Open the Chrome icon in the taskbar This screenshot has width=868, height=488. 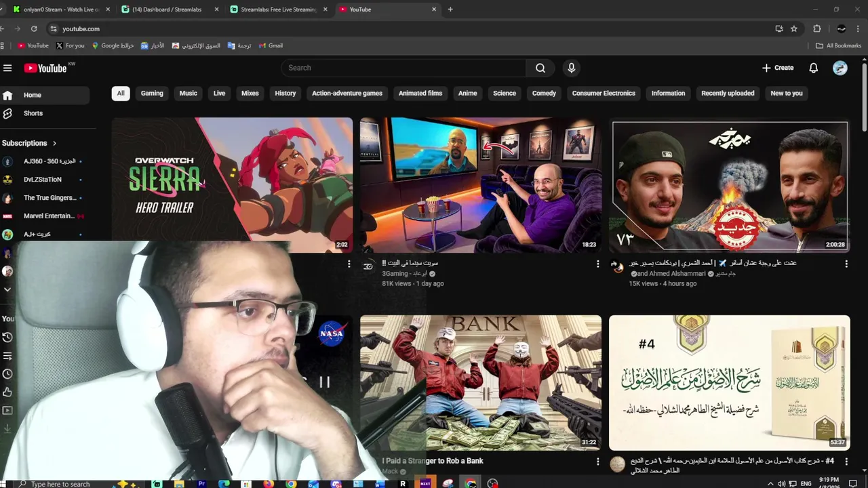pos(291,483)
